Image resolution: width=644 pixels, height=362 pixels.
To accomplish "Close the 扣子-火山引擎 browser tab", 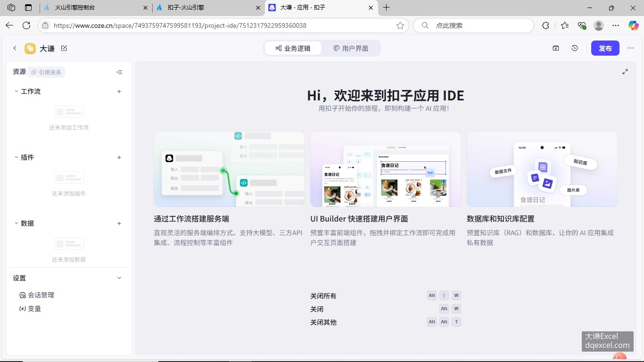I will tap(258, 8).
